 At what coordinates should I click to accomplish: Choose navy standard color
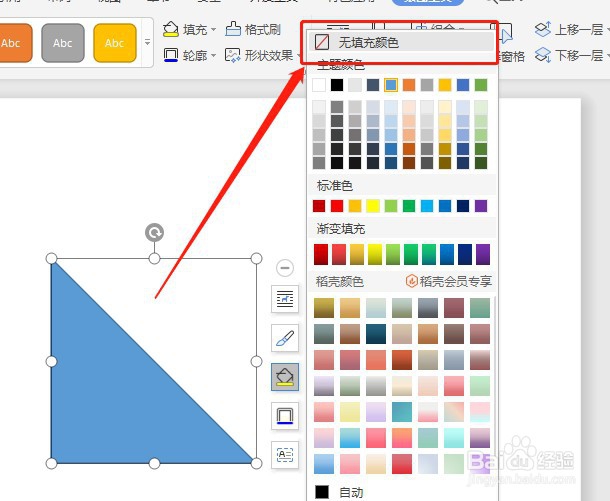(463, 206)
